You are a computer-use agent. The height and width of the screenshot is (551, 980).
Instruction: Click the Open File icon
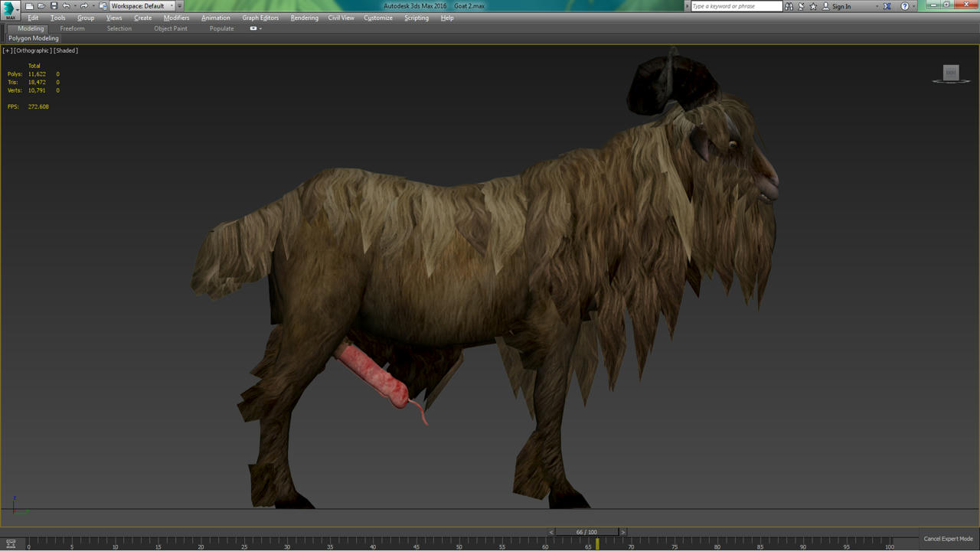pyautogui.click(x=41, y=6)
